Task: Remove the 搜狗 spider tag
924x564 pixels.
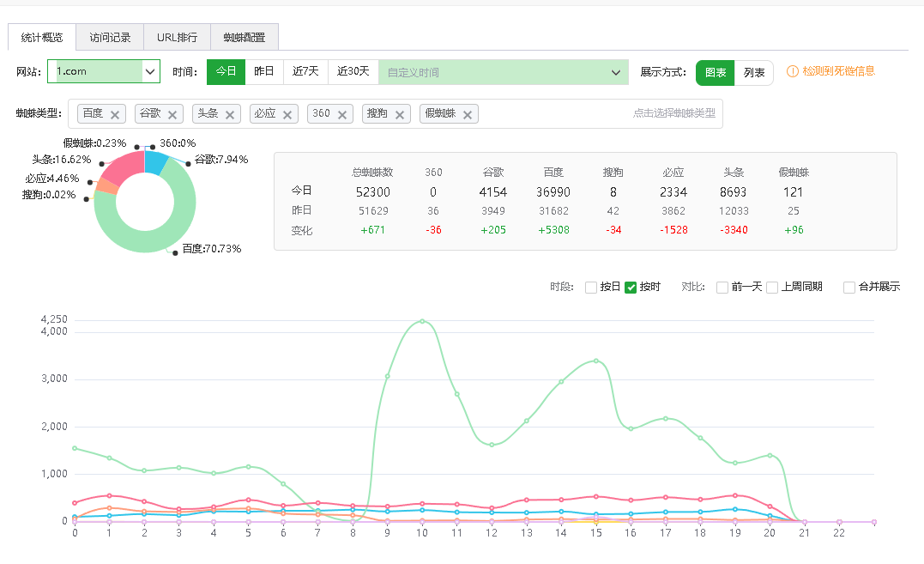Action: pos(400,115)
